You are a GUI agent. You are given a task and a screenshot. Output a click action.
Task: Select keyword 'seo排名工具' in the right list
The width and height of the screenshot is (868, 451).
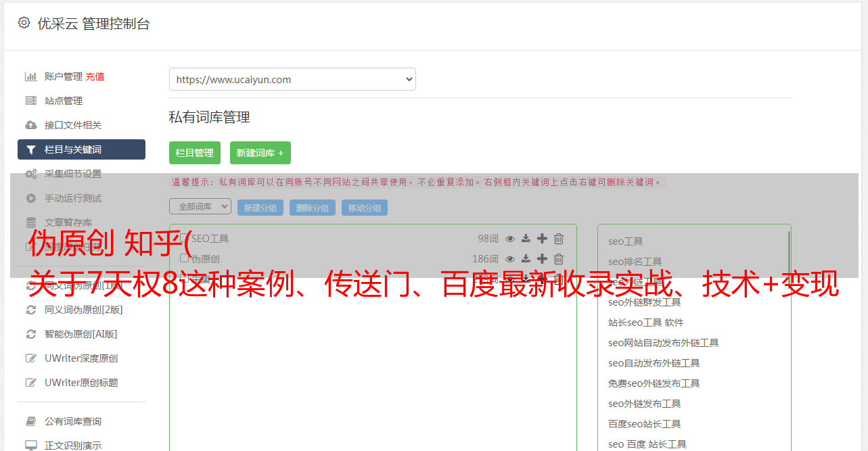pyautogui.click(x=635, y=262)
